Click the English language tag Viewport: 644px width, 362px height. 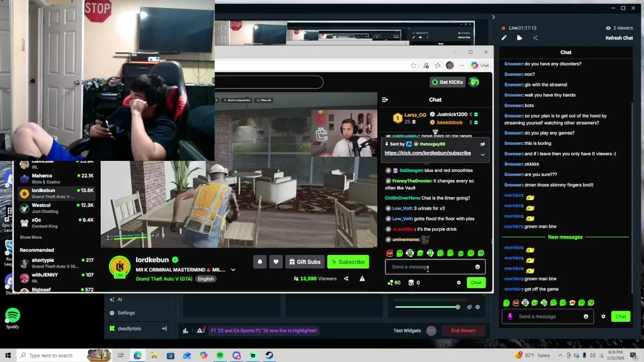(x=205, y=279)
